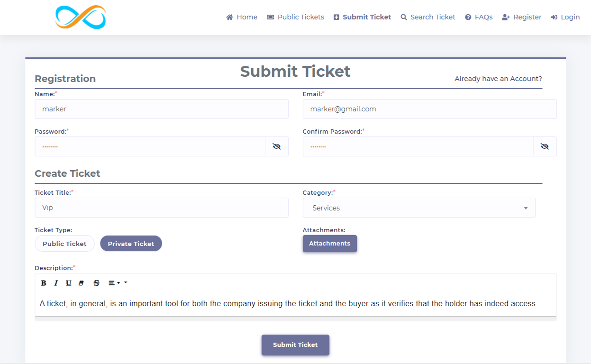This screenshot has width=591, height=364.
Task: Show the hidden password with the eye icon
Action: click(276, 146)
